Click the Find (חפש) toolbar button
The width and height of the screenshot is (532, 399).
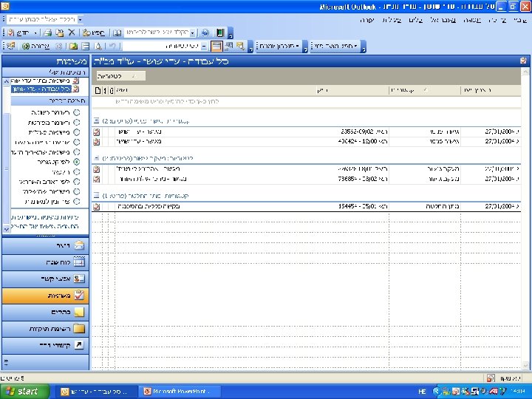[x=94, y=33]
